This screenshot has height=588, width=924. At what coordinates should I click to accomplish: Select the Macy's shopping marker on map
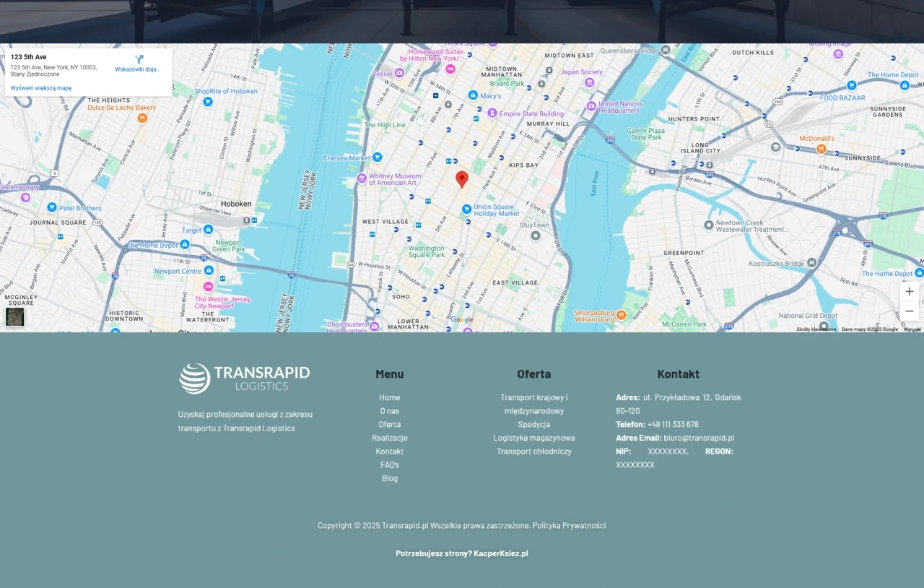tap(473, 95)
